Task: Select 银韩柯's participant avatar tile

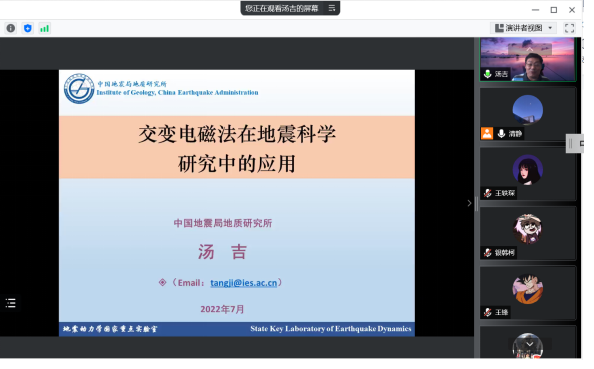Action: (528, 233)
